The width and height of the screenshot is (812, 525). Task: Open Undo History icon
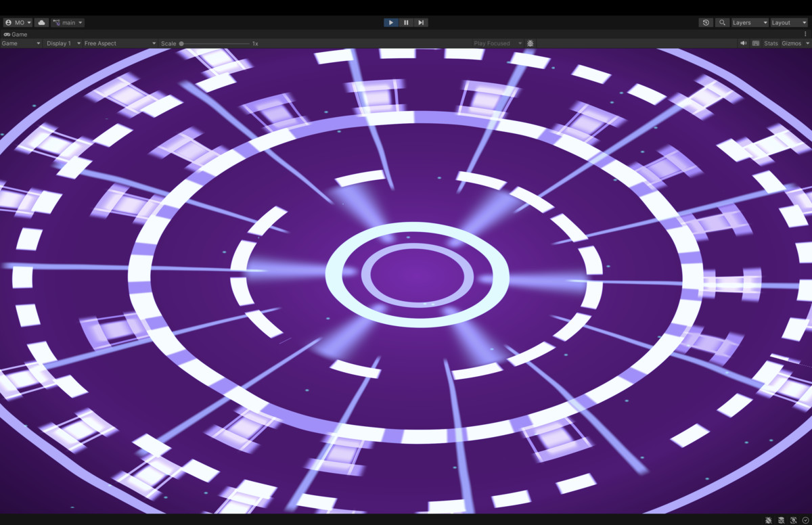coord(706,22)
